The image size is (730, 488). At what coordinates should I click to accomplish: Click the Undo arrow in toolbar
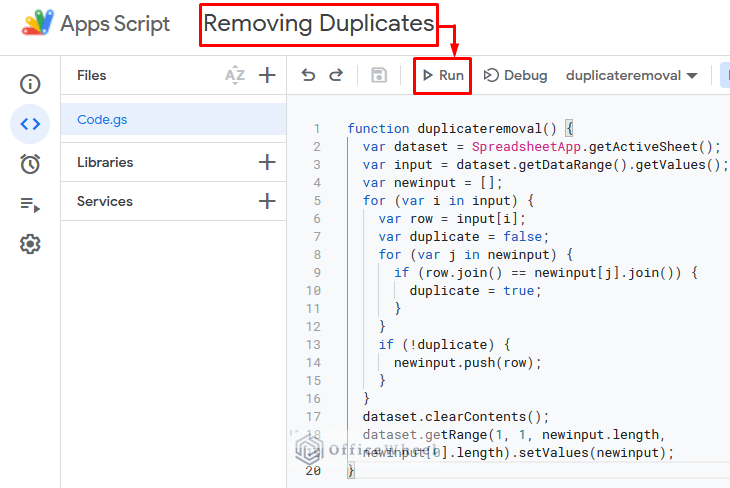(308, 75)
